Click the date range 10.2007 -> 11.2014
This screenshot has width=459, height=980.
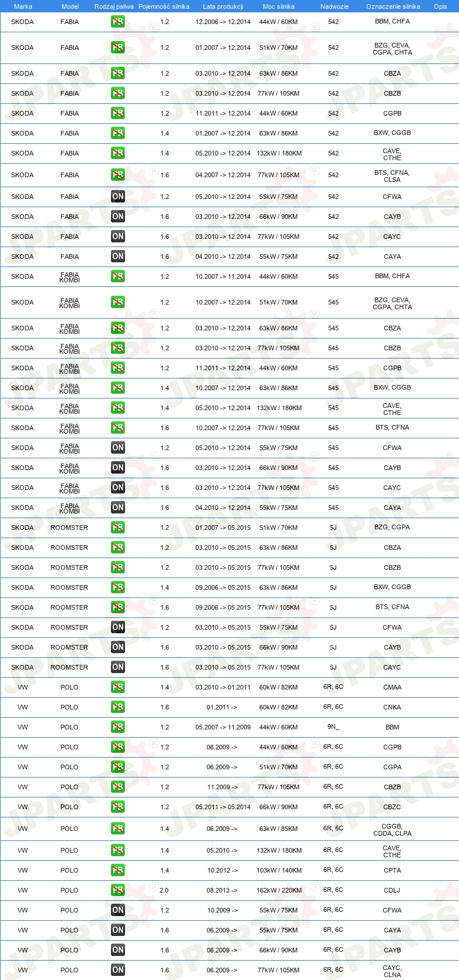(x=223, y=276)
